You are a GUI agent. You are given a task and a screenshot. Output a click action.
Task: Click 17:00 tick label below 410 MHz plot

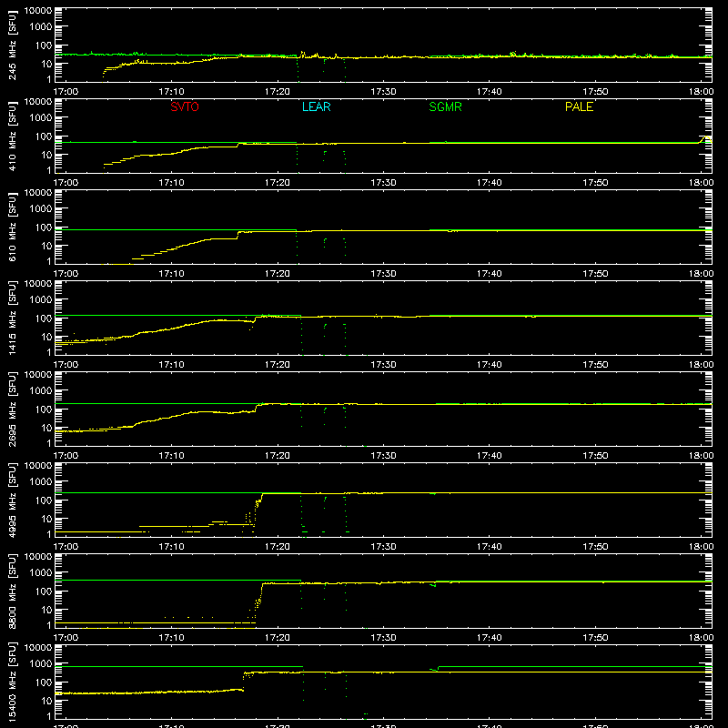tap(66, 183)
